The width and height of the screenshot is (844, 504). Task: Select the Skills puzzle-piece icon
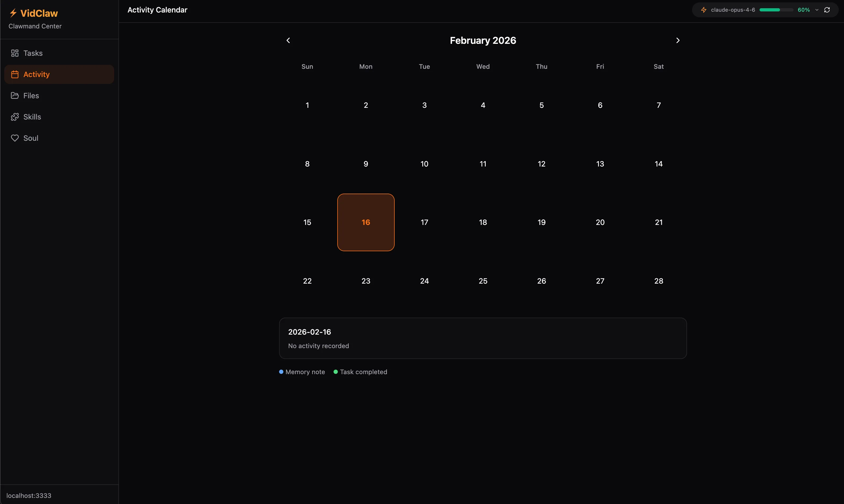coord(15,117)
